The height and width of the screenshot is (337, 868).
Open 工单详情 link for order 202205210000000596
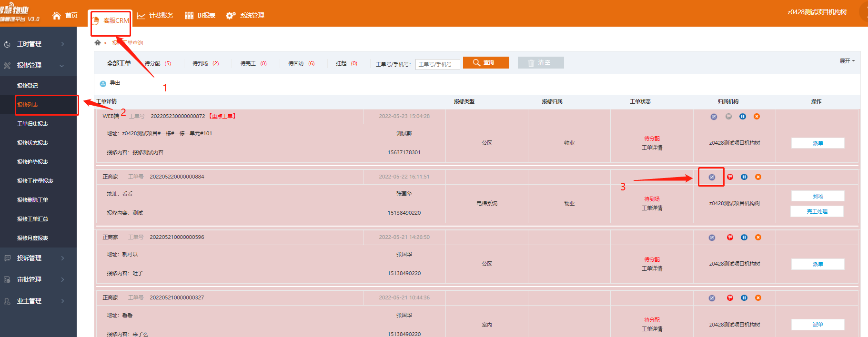[x=652, y=268]
